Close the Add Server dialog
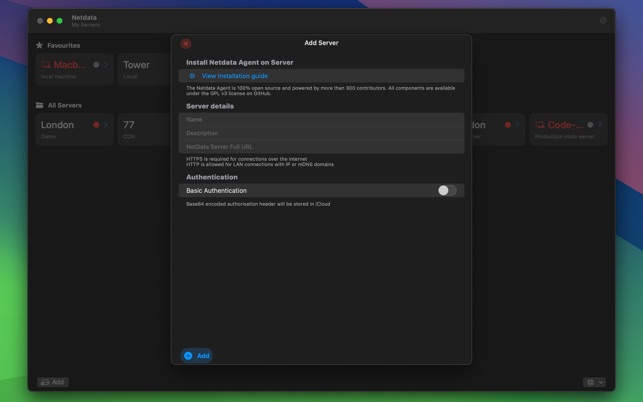This screenshot has height=402, width=643. point(186,43)
